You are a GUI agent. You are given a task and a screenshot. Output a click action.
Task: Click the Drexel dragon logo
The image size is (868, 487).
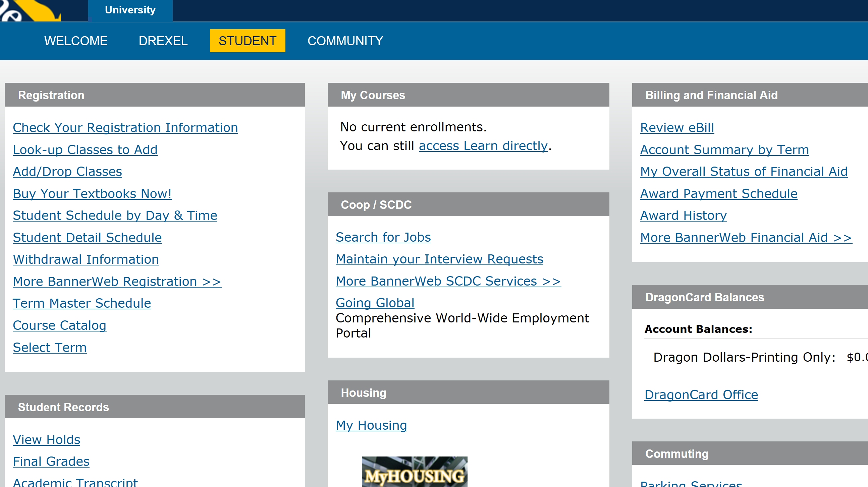point(30,11)
